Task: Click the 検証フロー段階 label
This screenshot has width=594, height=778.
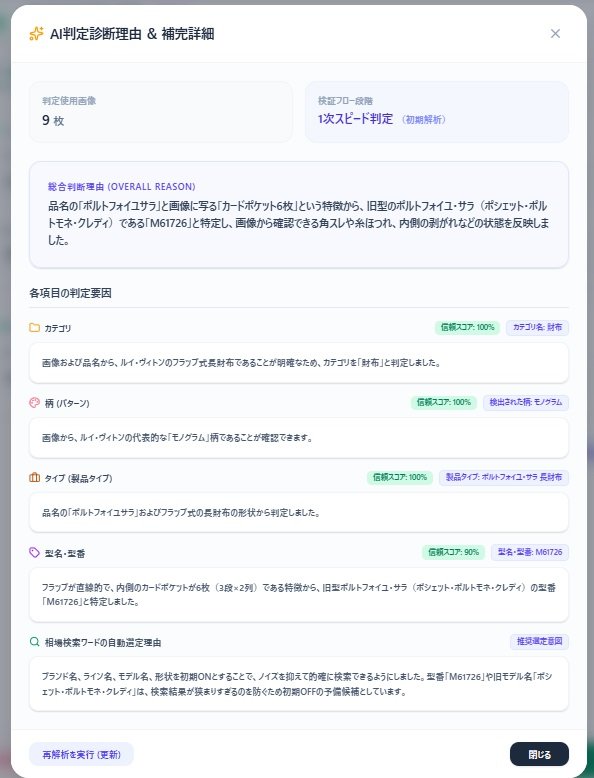Action: click(x=345, y=101)
